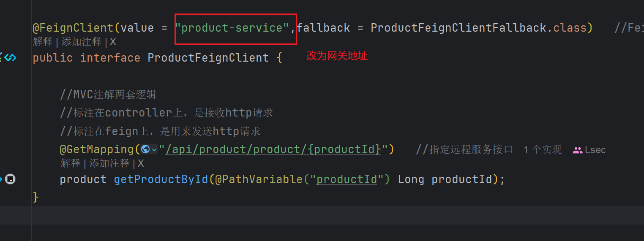Screen dimensions: 644x241
Task: Click the @PathVariable annotation
Action: (259, 179)
